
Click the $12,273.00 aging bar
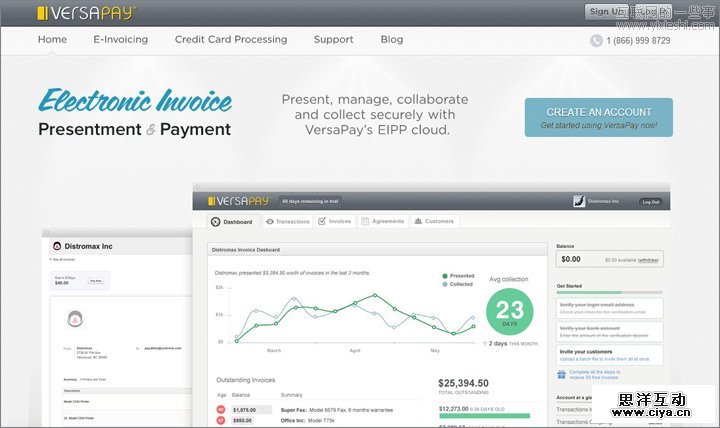pos(484,416)
